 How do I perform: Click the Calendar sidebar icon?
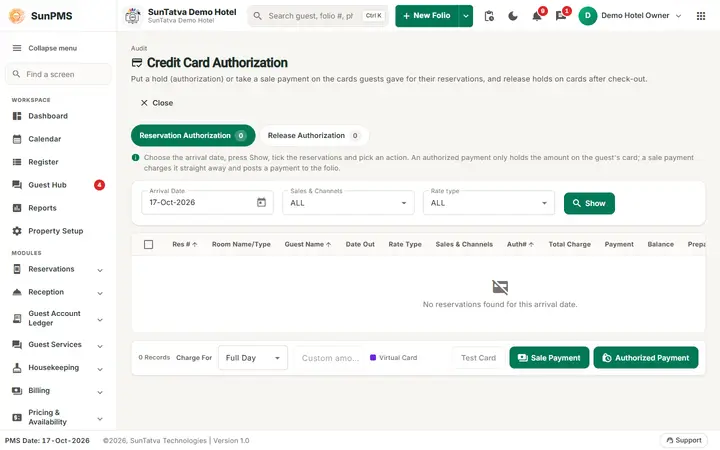(17, 139)
